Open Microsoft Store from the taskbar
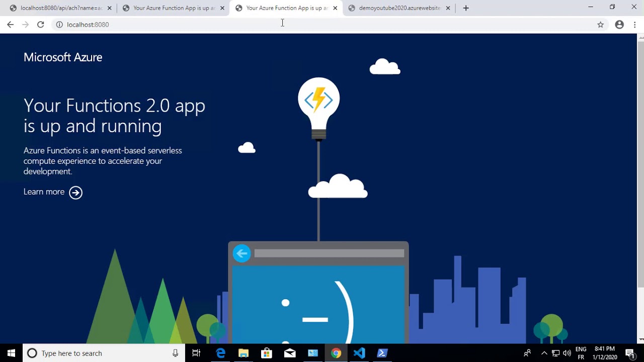Image resolution: width=644 pixels, height=362 pixels. pos(267,353)
